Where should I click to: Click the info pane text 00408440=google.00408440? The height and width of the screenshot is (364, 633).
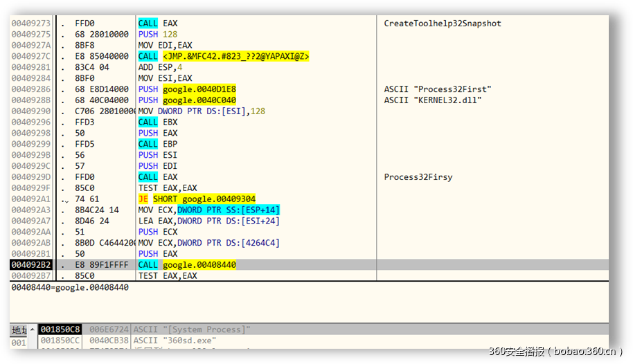coord(69,287)
